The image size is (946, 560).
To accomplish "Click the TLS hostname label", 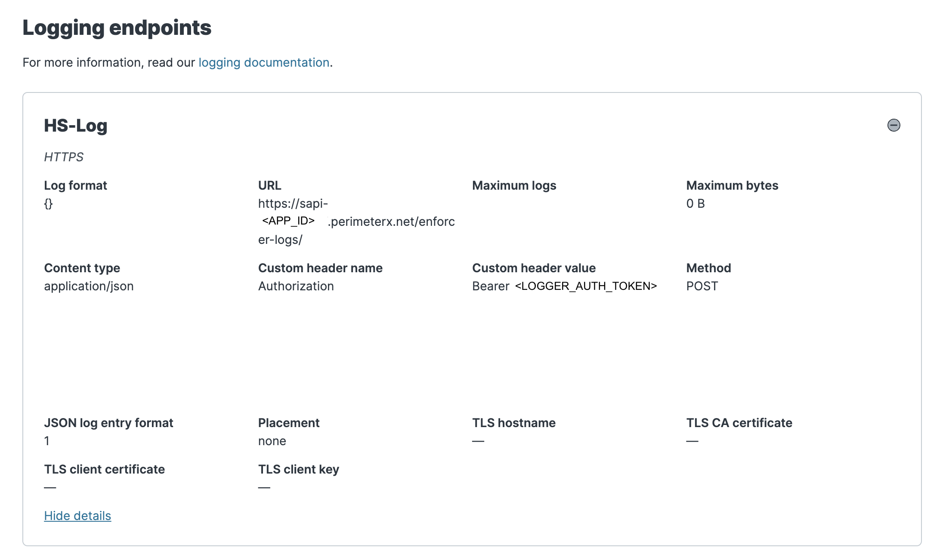I will (513, 423).
